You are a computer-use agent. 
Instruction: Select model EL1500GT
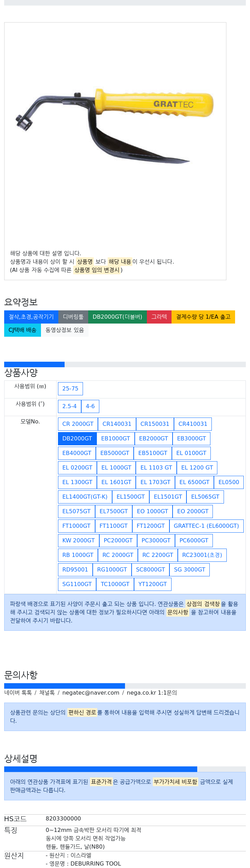point(131,497)
